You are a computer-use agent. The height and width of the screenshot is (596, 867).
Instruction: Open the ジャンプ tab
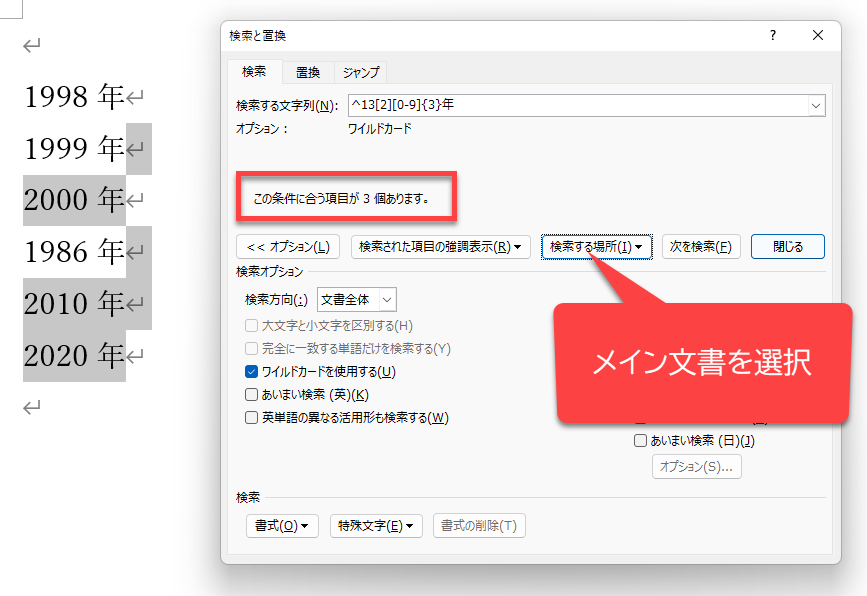(360, 72)
